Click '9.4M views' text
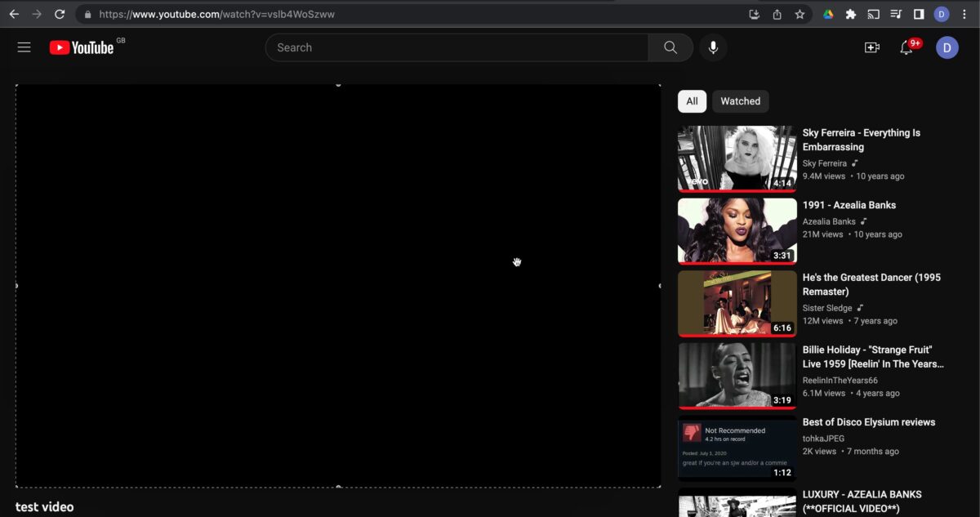Viewport: 980px width, 517px height. point(823,176)
